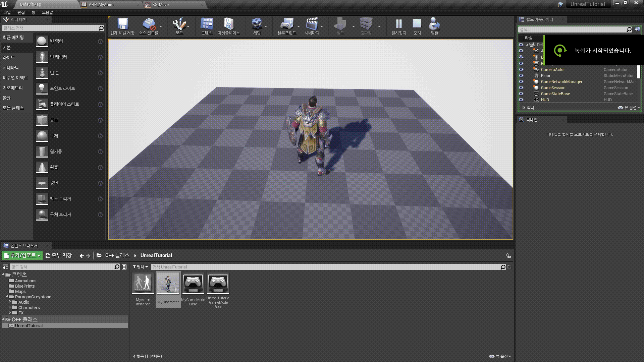
Task: Select the 원기둥 cylinder placement icon
Action: point(42,152)
